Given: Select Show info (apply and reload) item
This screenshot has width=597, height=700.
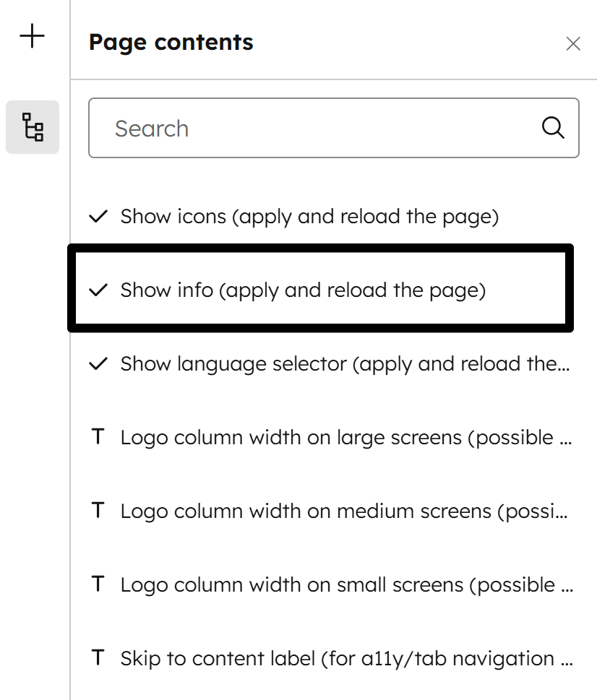Looking at the screenshot, I should 321,288.
